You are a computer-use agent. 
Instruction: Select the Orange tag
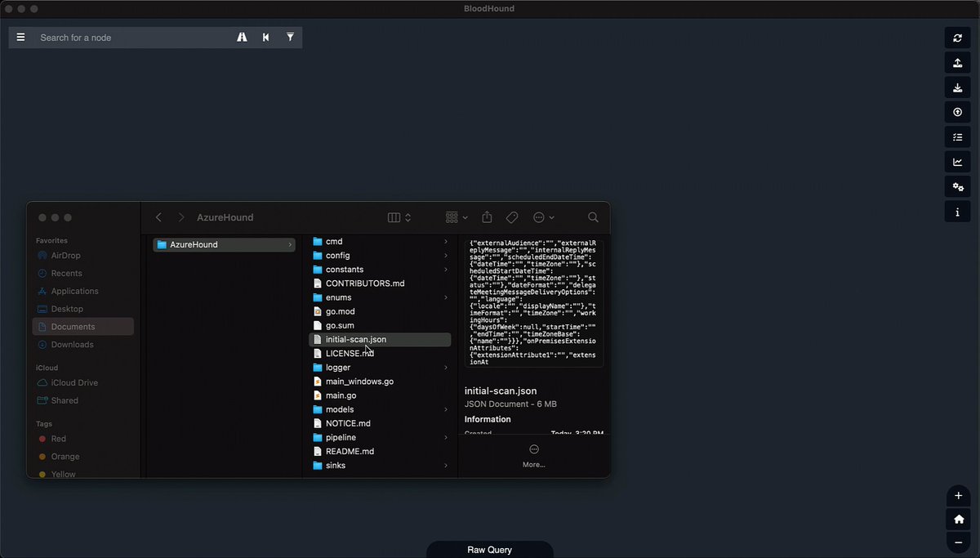(x=83, y=457)
